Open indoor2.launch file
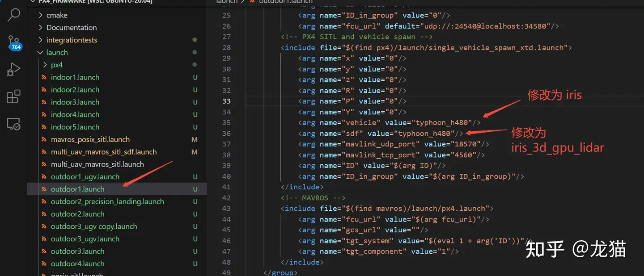The image size is (644, 276). click(75, 90)
